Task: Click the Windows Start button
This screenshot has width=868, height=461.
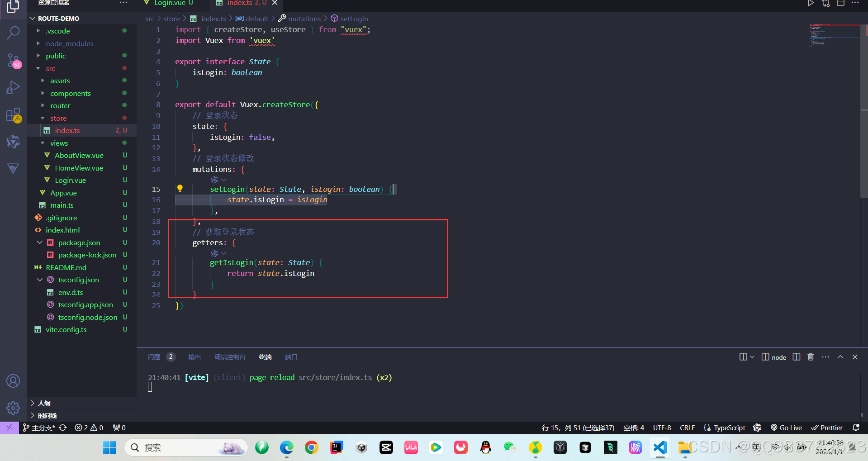Action: click(x=109, y=448)
